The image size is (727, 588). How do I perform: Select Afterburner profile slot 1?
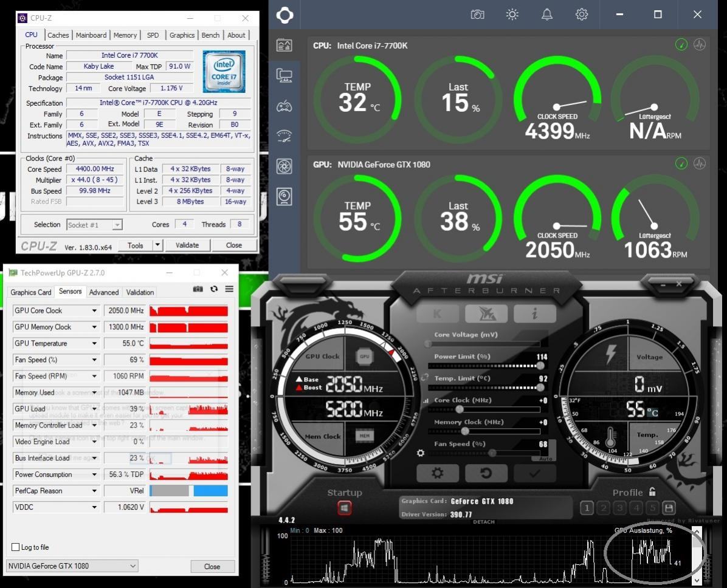point(587,508)
